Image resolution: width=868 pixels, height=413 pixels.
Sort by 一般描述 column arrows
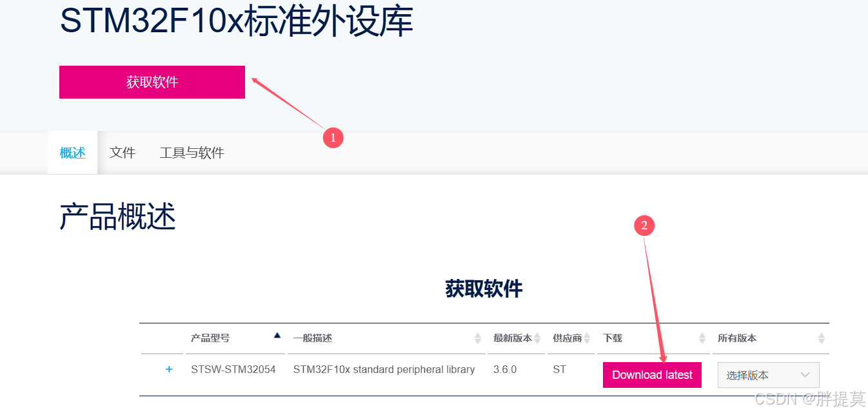478,338
